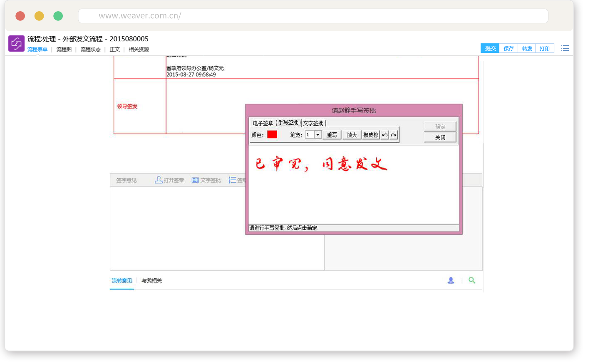This screenshot has width=593, height=364.
Task: Expand the 笔宽 pen width dropdown
Action: coord(318,134)
